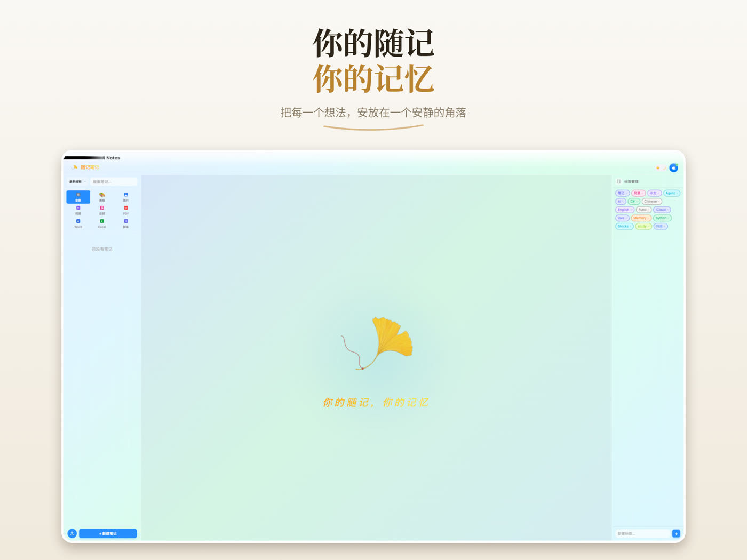Click the 随记笔记 app logo
Viewport: 747px width, 560px height.
click(x=85, y=167)
